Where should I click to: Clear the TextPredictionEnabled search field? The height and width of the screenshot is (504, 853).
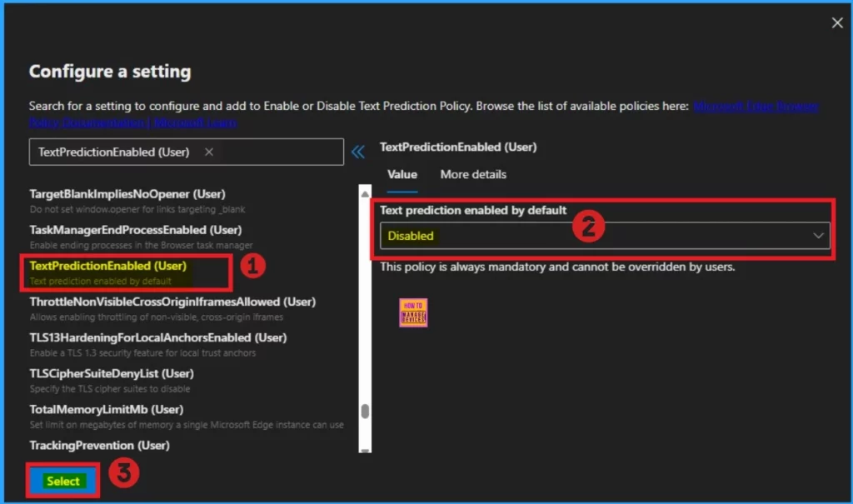(x=209, y=152)
